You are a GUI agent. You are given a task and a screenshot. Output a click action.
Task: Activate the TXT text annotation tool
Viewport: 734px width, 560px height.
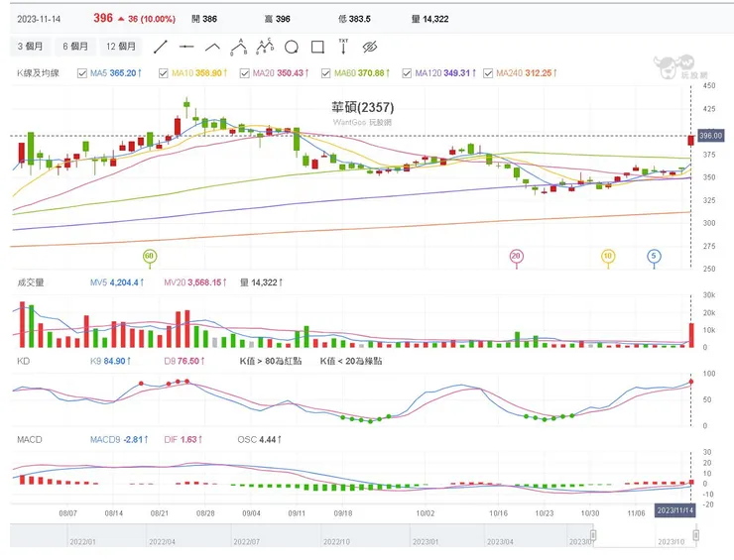(344, 46)
